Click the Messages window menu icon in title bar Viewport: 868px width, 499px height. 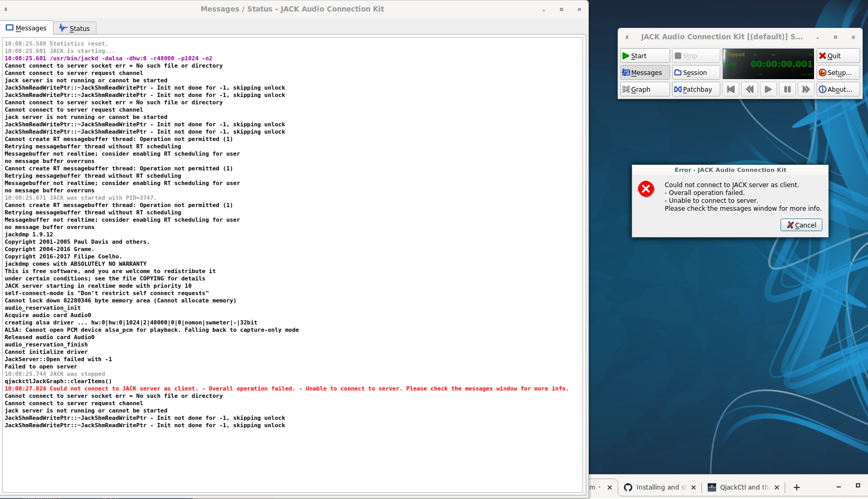pyautogui.click(x=6, y=9)
